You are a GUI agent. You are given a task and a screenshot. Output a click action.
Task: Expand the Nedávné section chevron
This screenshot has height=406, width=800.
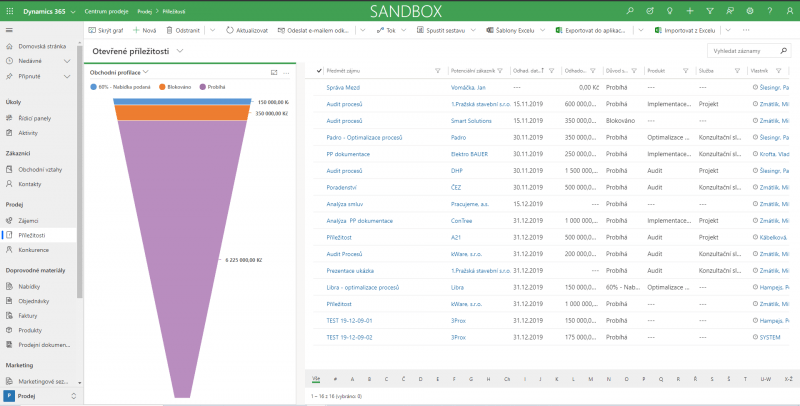67,61
